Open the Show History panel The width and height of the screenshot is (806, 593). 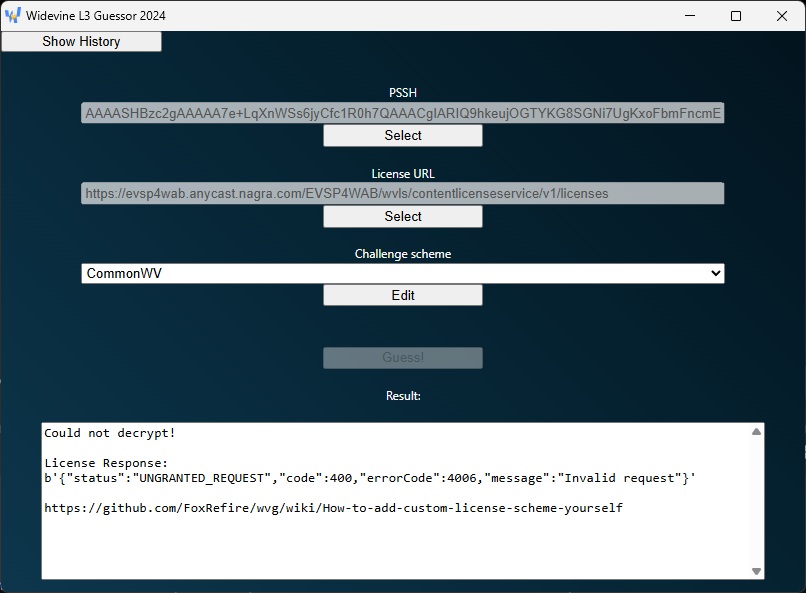pyautogui.click(x=81, y=41)
